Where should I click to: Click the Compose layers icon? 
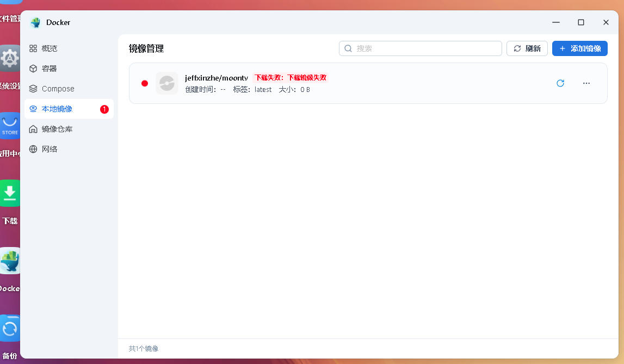[33, 89]
